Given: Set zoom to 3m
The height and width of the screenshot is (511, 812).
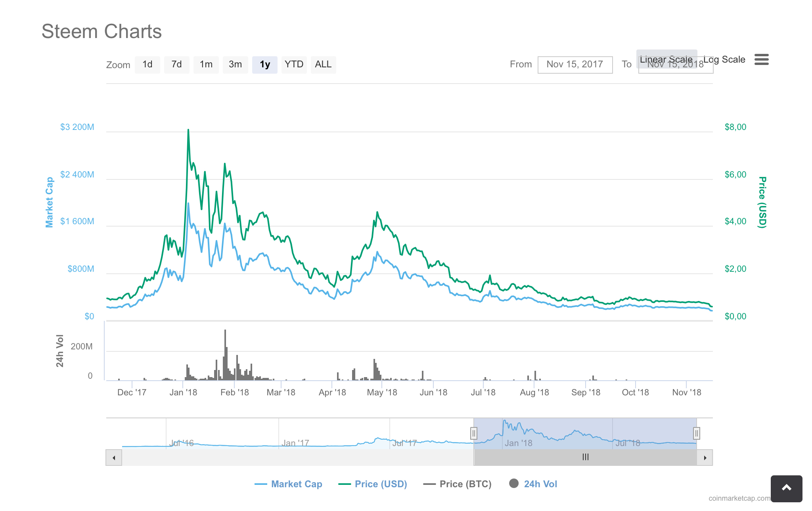Looking at the screenshot, I should (236, 65).
